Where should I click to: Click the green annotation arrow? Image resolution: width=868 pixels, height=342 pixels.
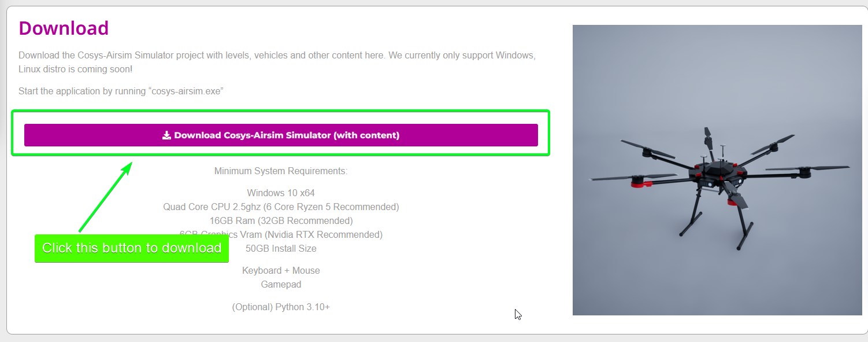tap(105, 197)
